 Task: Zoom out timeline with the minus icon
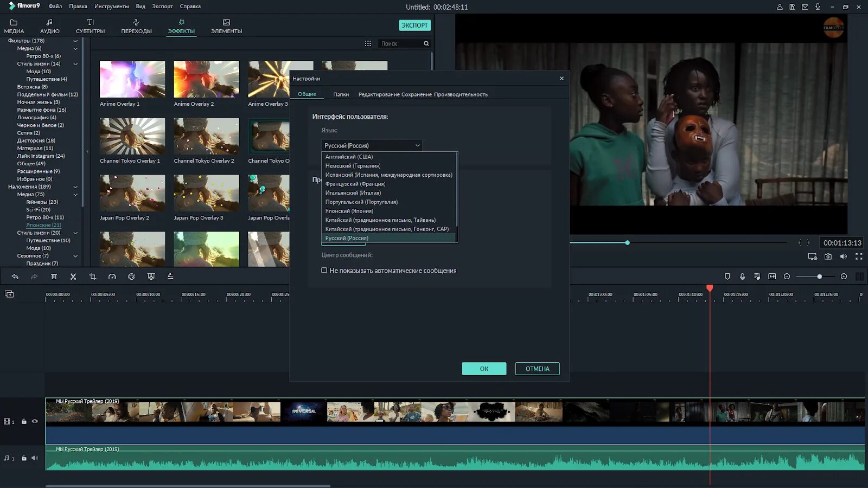click(787, 277)
